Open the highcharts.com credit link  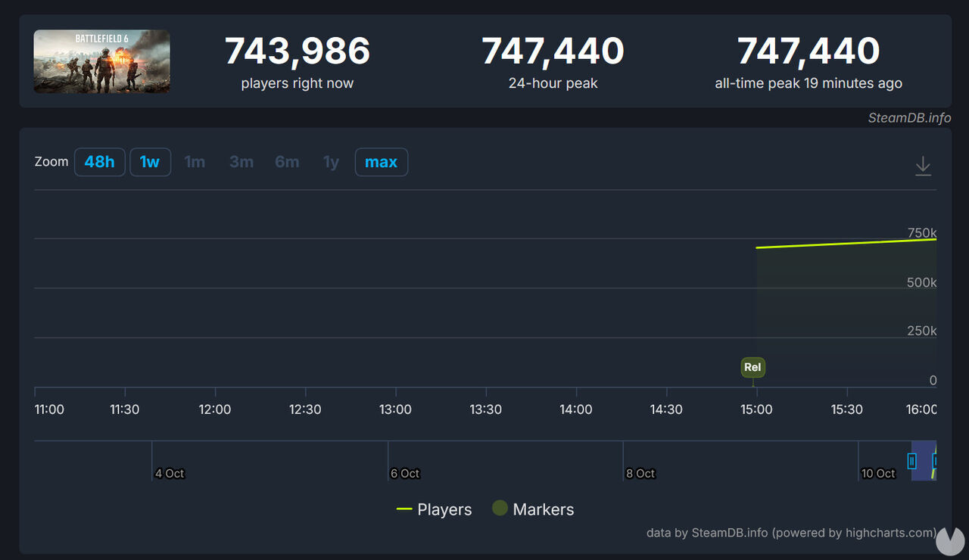[791, 533]
